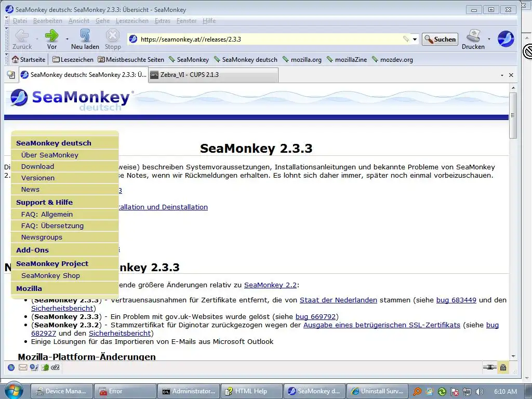532x399 pixels.
Task: Click the scrollbar down arrow
Action: click(x=513, y=356)
